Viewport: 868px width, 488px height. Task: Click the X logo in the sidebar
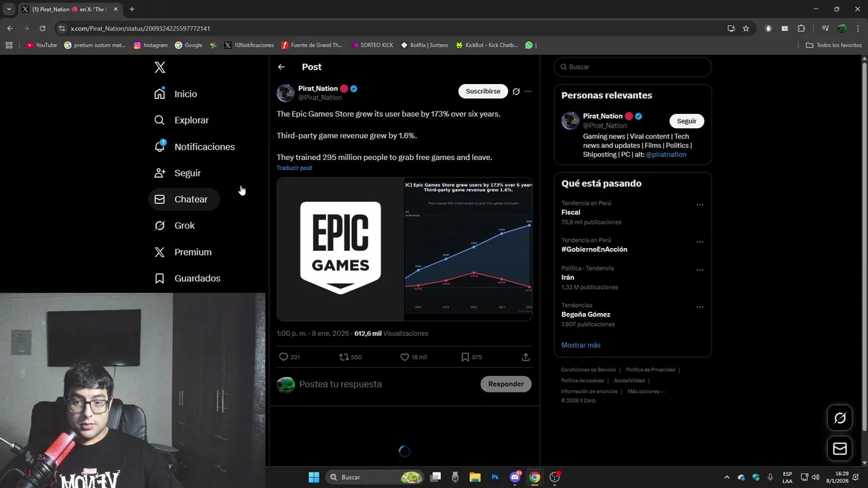point(160,67)
